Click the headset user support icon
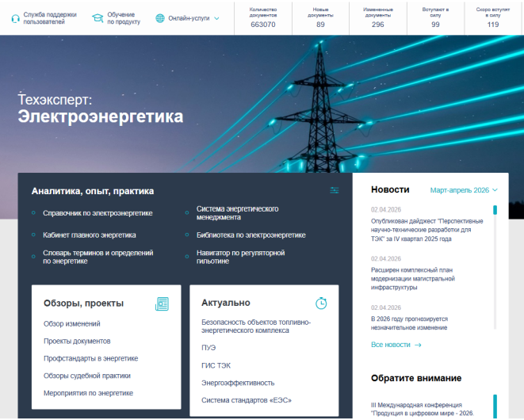Viewport: 524px width, 420px height. tap(15, 17)
